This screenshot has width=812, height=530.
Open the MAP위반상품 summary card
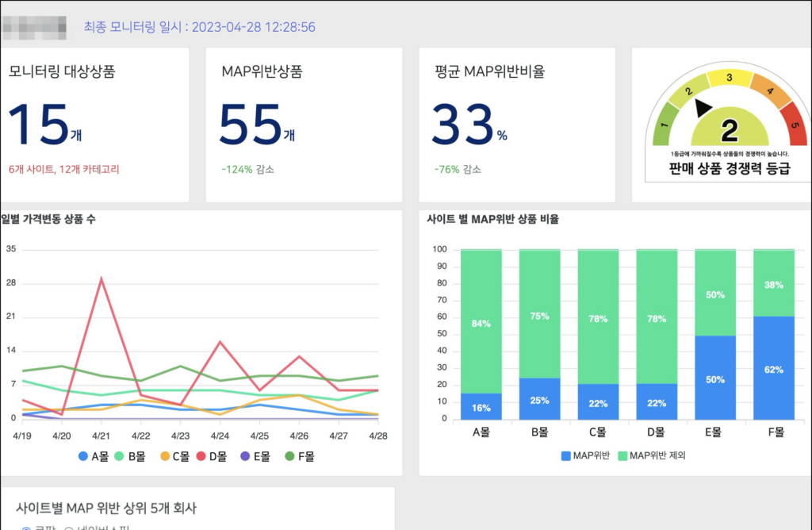coord(304,125)
